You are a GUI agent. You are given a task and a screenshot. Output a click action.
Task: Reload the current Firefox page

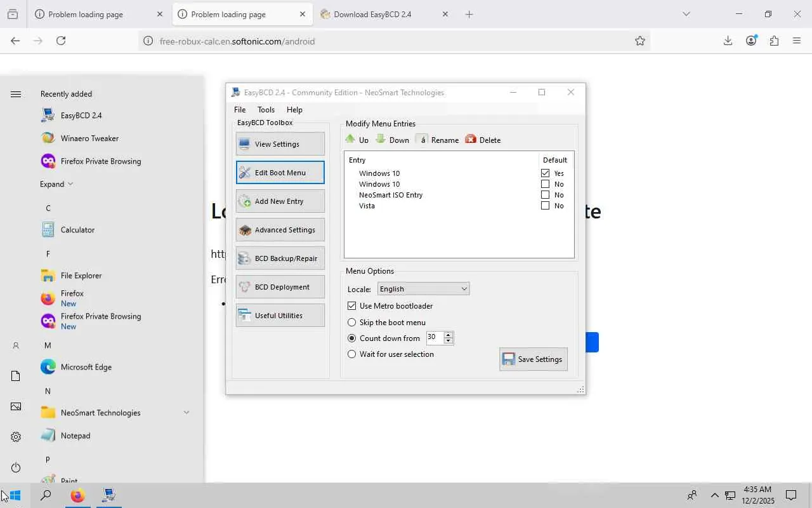tap(61, 41)
